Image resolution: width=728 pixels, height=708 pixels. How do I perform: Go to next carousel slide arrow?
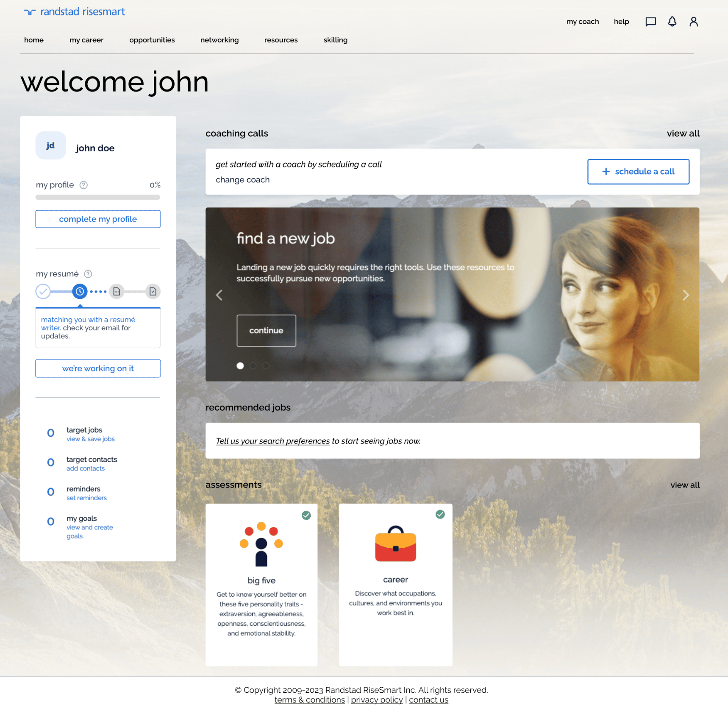tap(686, 295)
